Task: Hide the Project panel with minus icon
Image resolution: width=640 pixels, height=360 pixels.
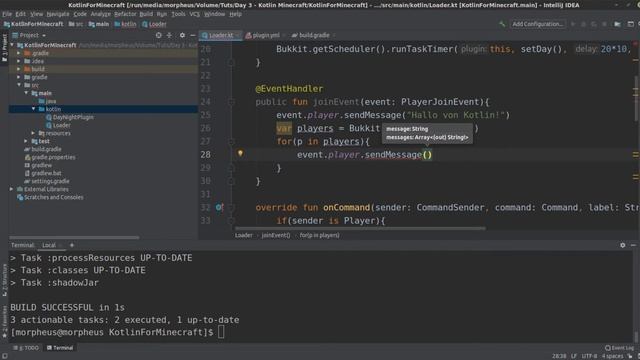Action: [193, 36]
